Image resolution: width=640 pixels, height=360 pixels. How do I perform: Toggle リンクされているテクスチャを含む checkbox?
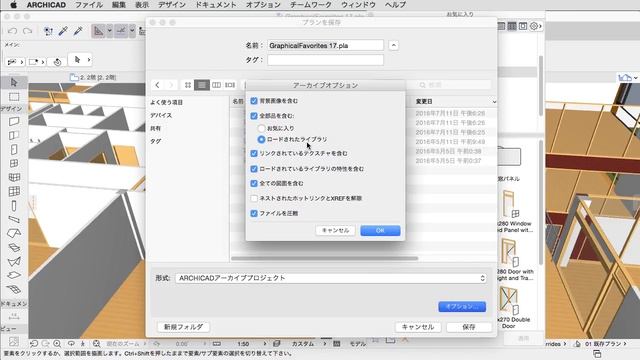tap(254, 153)
